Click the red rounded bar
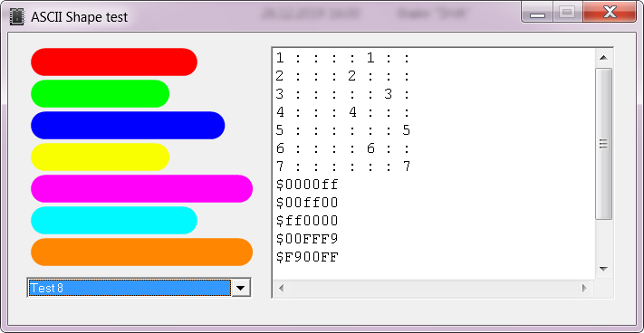This screenshot has height=333, width=644. coord(114,62)
